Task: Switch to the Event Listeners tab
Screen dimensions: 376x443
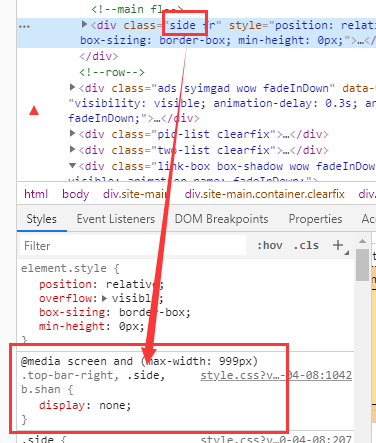Action: coord(116,219)
